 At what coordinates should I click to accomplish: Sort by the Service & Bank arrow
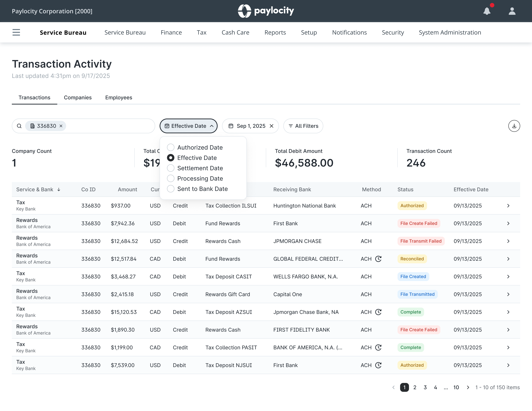pyautogui.click(x=59, y=189)
